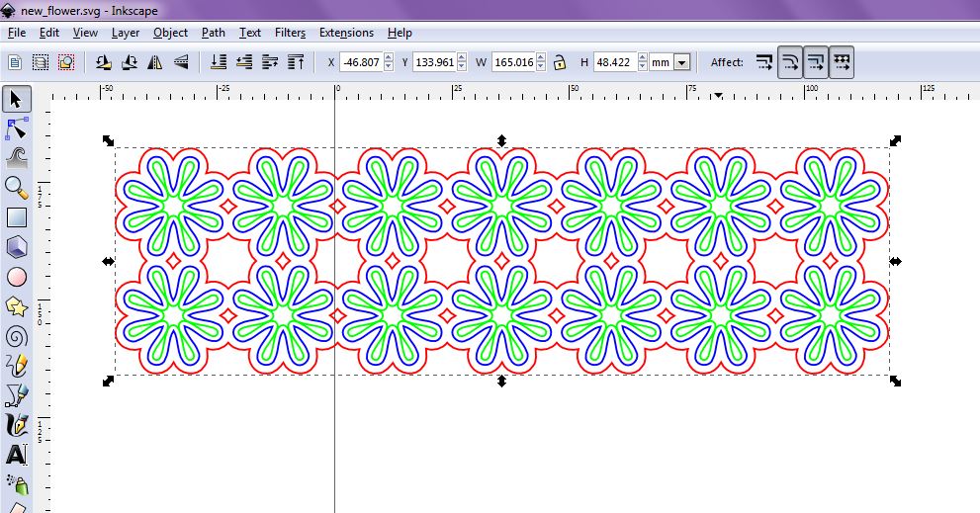Image resolution: width=980 pixels, height=513 pixels.
Task: Open the File menu
Action: click(16, 33)
